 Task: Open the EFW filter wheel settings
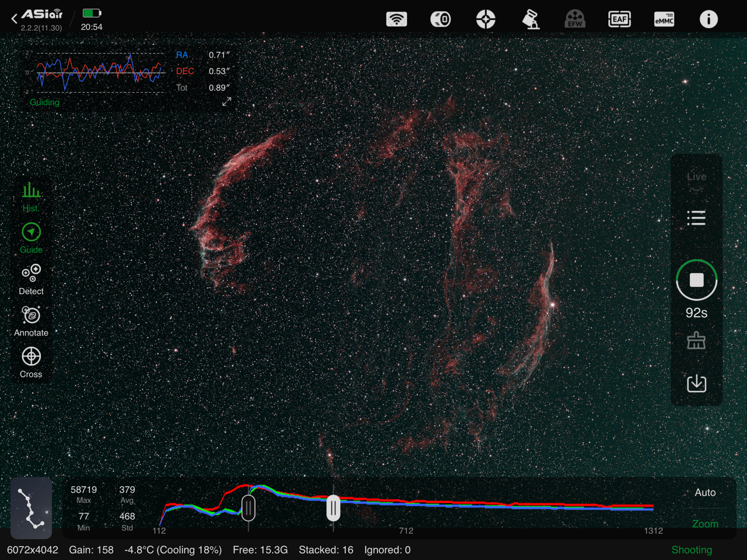tap(575, 19)
